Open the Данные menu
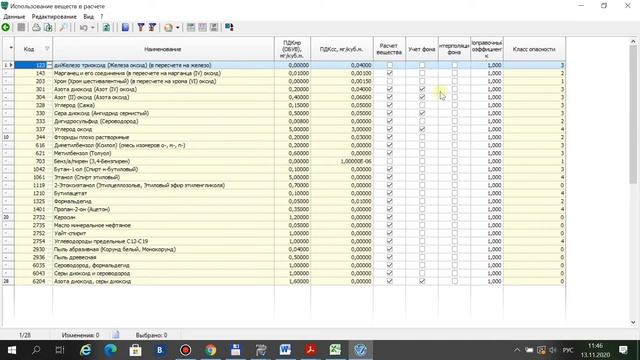The image size is (640, 360). (x=14, y=17)
